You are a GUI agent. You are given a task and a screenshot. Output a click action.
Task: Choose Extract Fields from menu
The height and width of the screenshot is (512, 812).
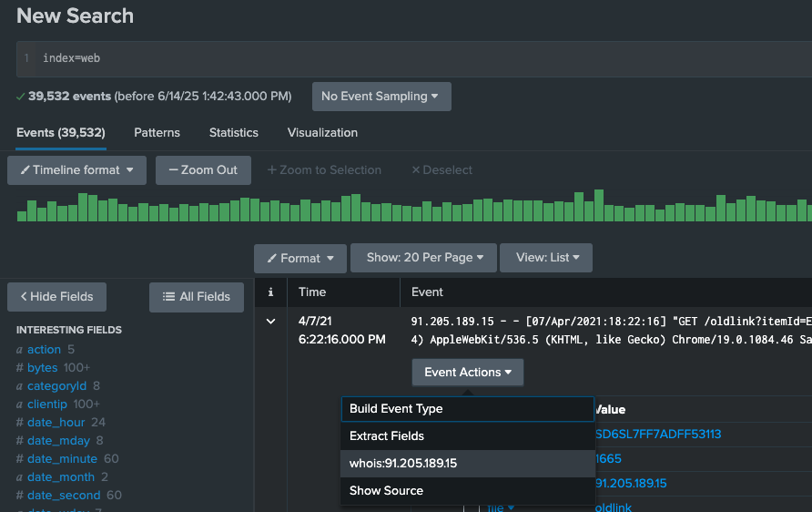tap(468, 435)
